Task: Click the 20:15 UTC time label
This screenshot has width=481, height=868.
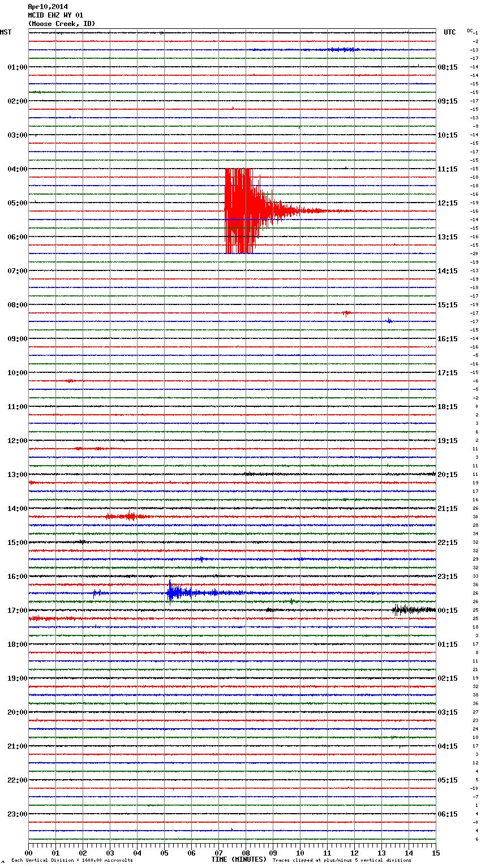Action: pyautogui.click(x=448, y=475)
